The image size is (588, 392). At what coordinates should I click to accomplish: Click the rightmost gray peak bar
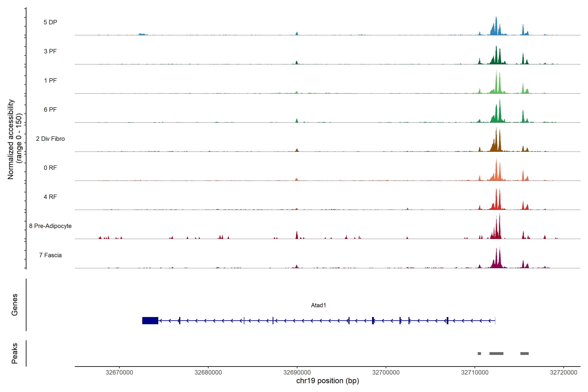(524, 353)
